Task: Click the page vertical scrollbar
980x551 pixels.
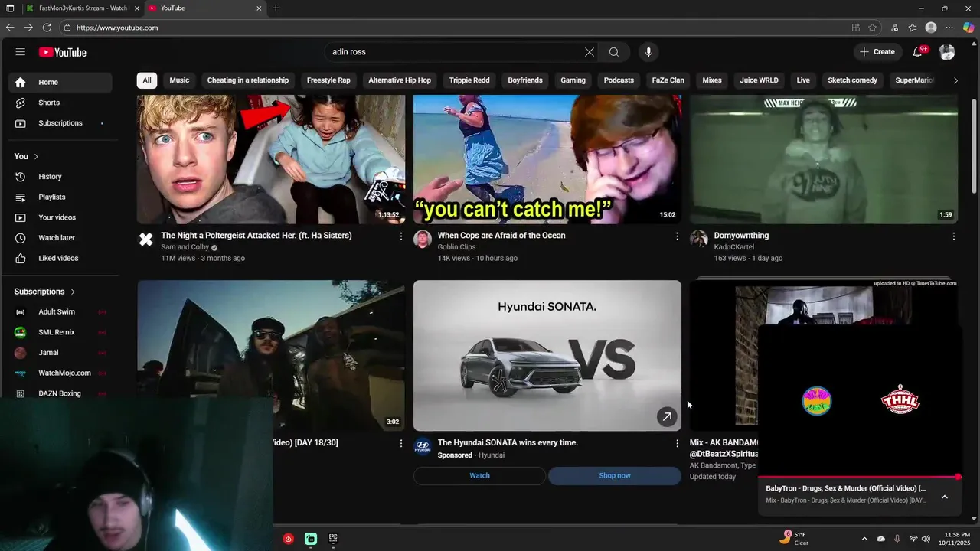Action: pyautogui.click(x=975, y=145)
